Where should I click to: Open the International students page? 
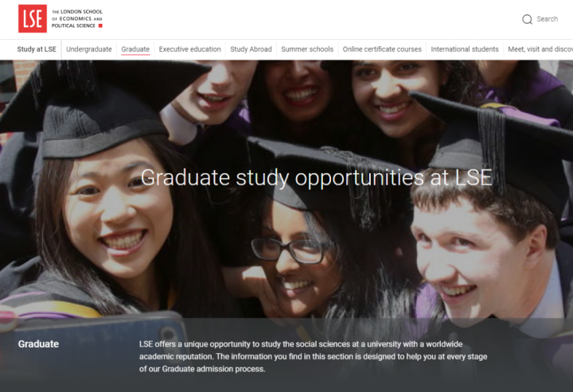click(x=465, y=49)
